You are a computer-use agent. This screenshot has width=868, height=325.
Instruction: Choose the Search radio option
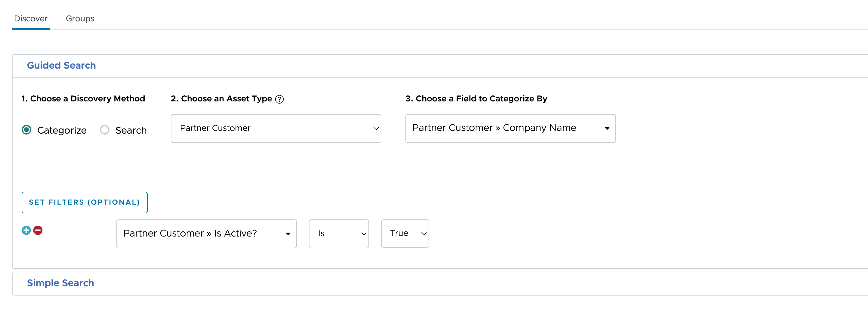[x=105, y=130]
